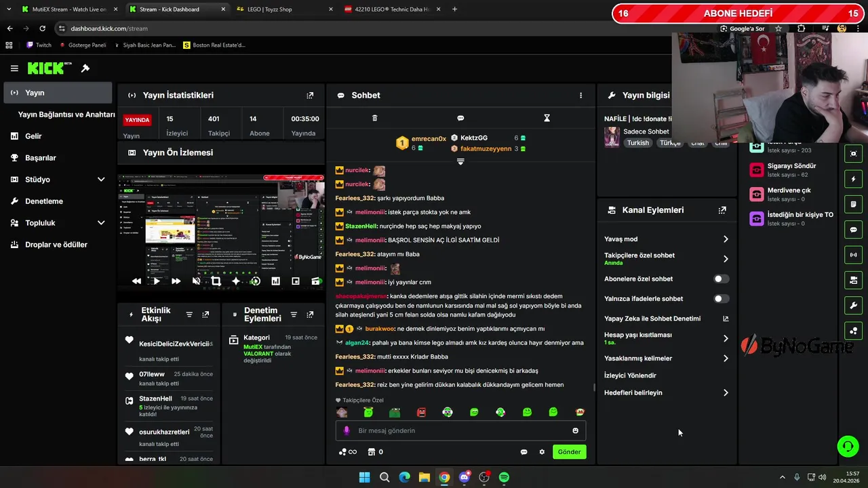Open Yayın Bağlantısı ve Anahtarı page
868x488 pixels.
66,115
